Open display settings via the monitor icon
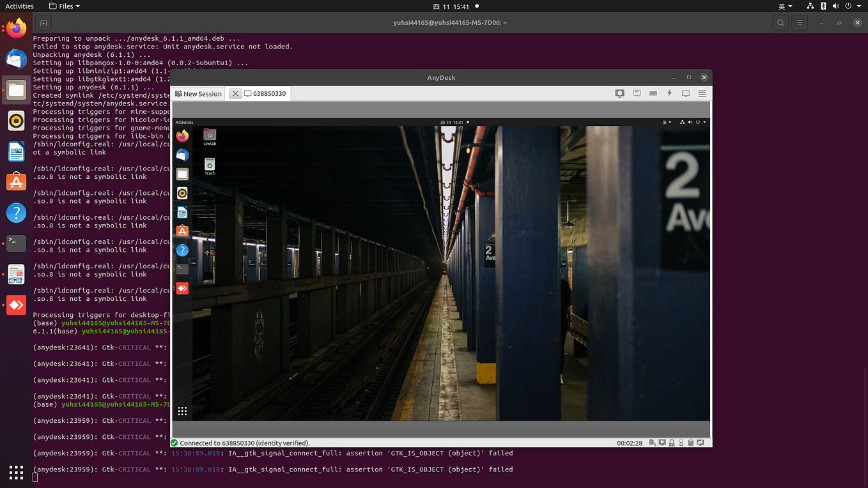Image resolution: width=868 pixels, height=488 pixels. point(685,93)
